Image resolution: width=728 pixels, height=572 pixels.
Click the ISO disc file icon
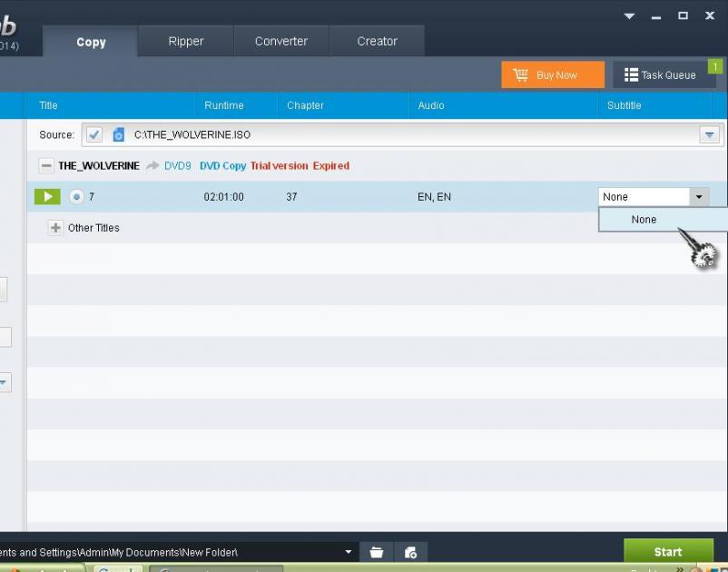[x=119, y=134]
